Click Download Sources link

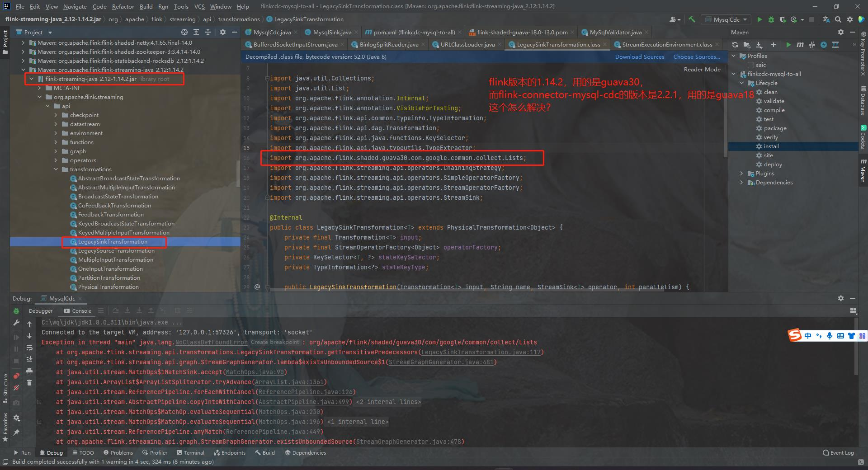pos(640,57)
